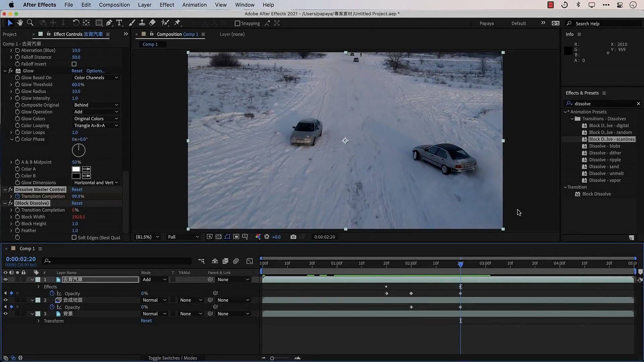Select the Pen tool

pyautogui.click(x=109, y=23)
